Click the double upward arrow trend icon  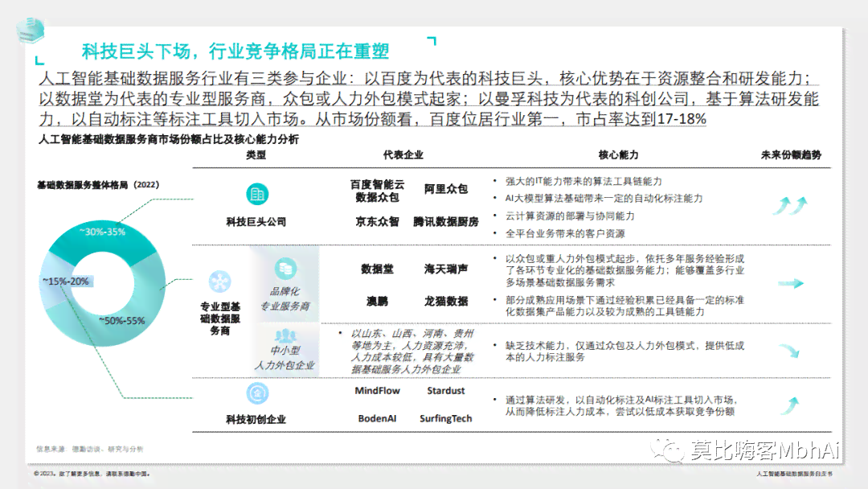tap(791, 205)
